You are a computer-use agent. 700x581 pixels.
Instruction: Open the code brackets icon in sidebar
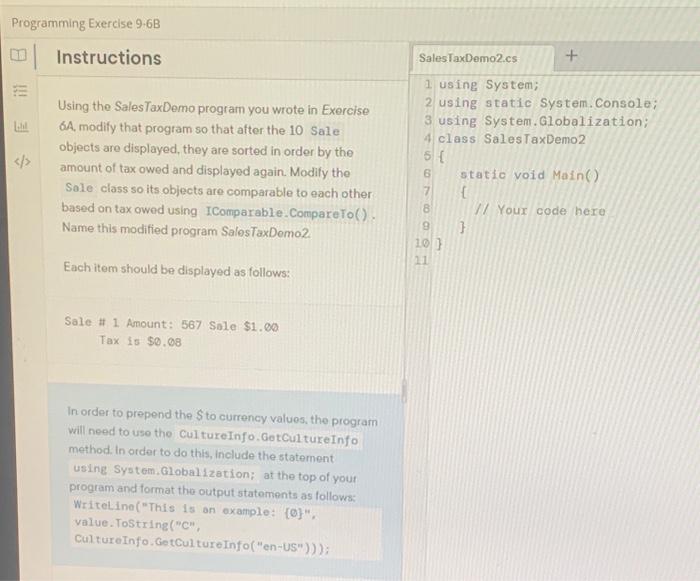click(22, 161)
